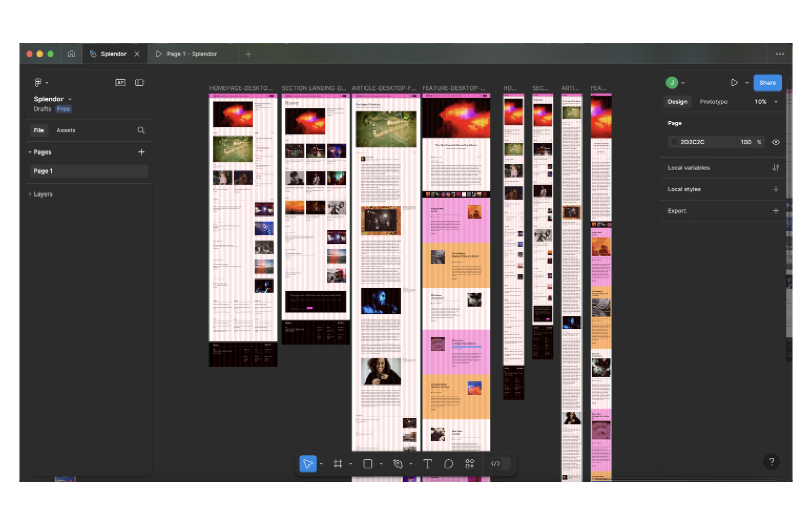Open Local variables settings icon
Screen dimensions: 812x525
[x=776, y=168]
